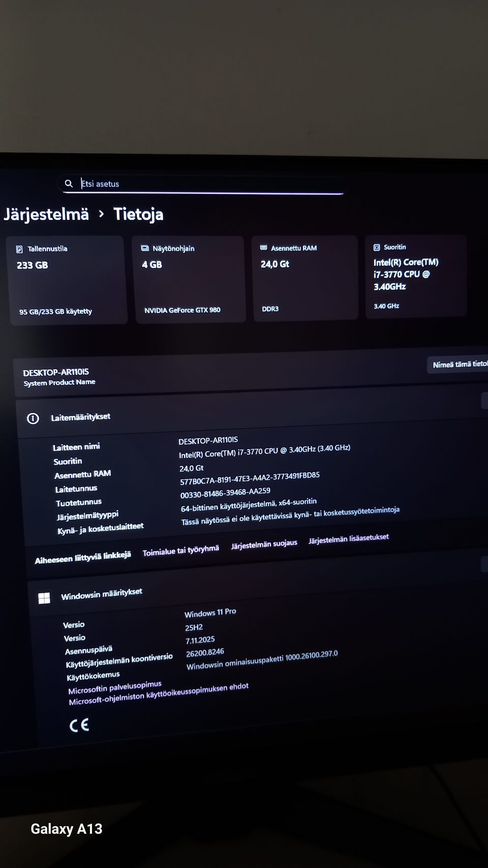This screenshot has width=488, height=868.
Task: Open 'Microsoft-ohjelmiston käyttöoikeussopimuksen ehdot' link
Action: [x=159, y=694]
